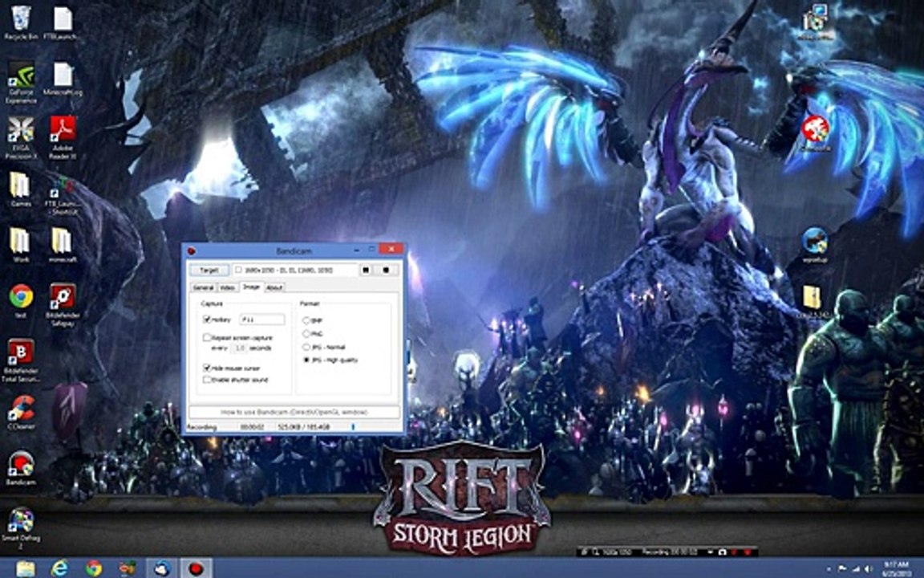Click the 1680x1050 target area field
Screen dimensions: 924x578
[x=295, y=270]
